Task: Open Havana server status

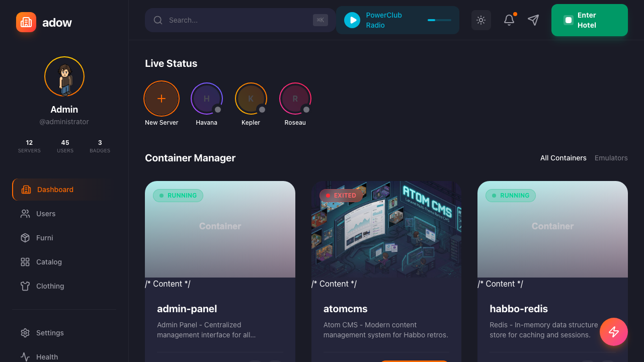Action: point(206,99)
